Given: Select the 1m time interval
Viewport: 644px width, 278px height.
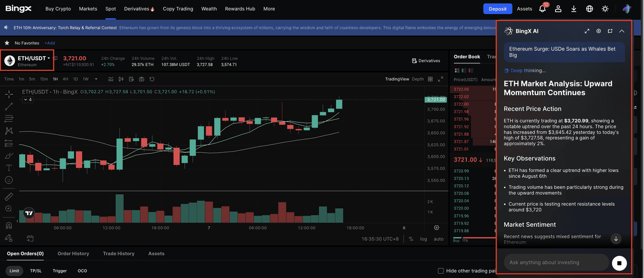Looking at the screenshot, I should coord(22,79).
